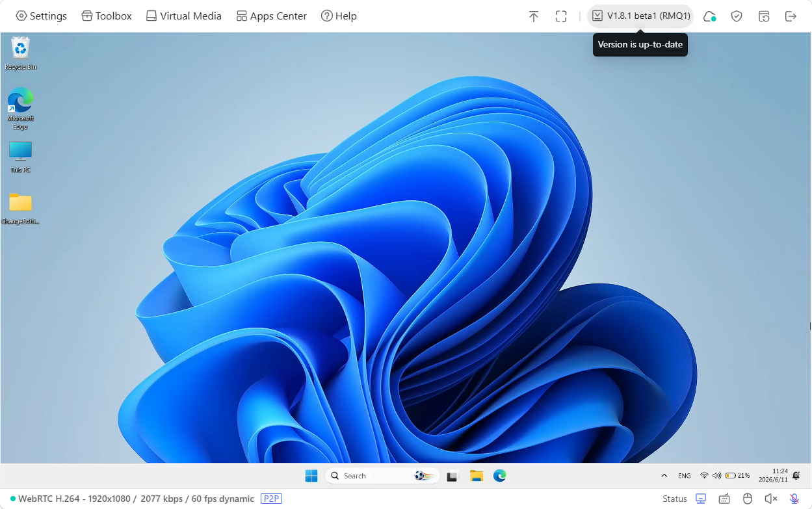Click the security shield icon

click(737, 16)
